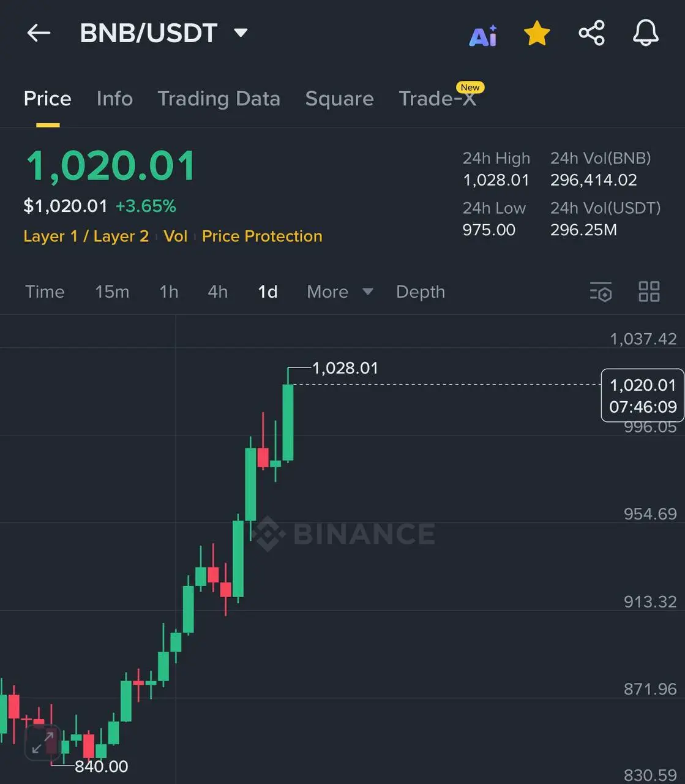This screenshot has height=784, width=685.
Task: Expand chart to fullscreen icon
Action: (43, 742)
